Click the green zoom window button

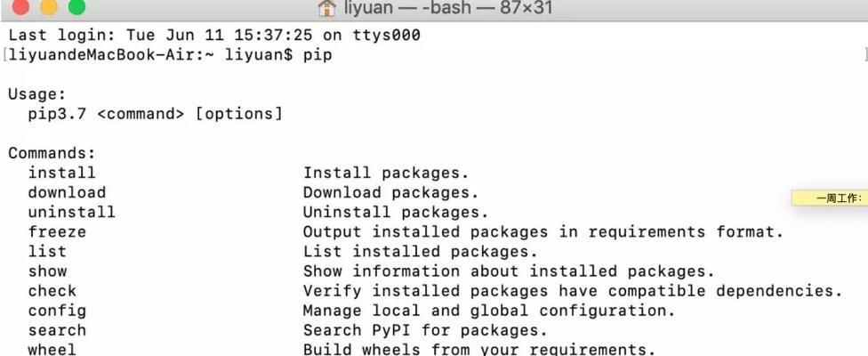coord(77,6)
